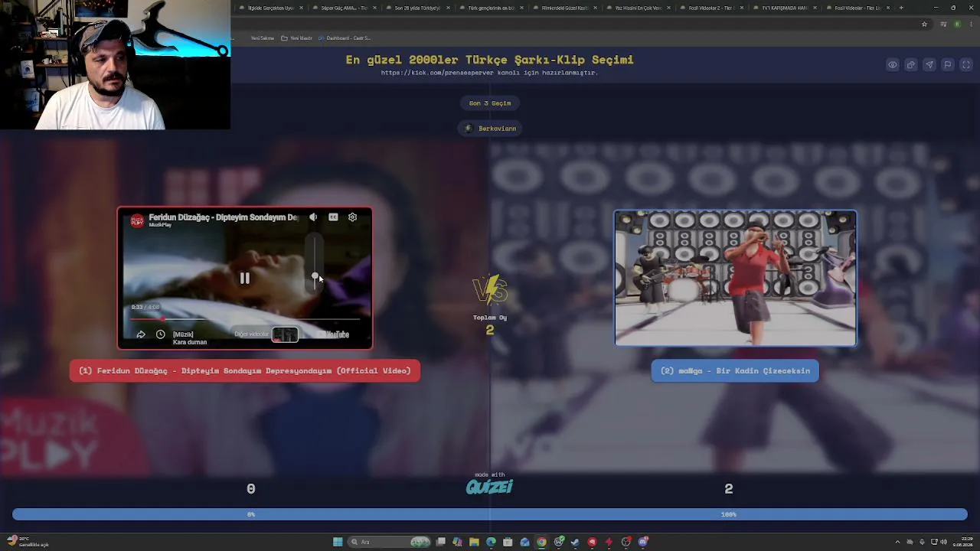The image size is (980, 551).
Task: Open the Quizei logo link
Action: pyautogui.click(x=489, y=485)
